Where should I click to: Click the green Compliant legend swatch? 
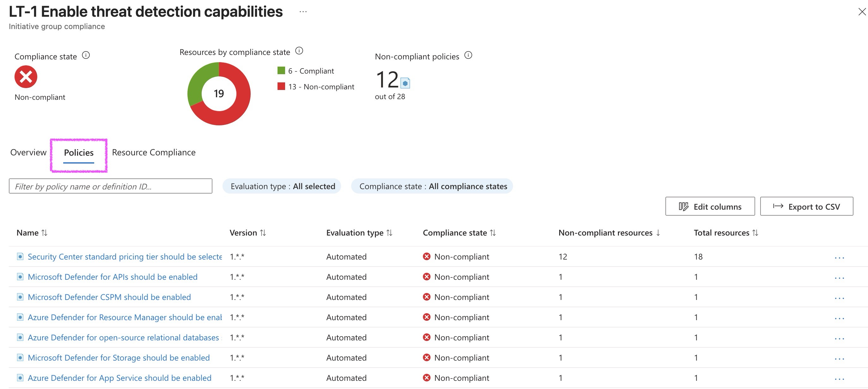coord(281,70)
